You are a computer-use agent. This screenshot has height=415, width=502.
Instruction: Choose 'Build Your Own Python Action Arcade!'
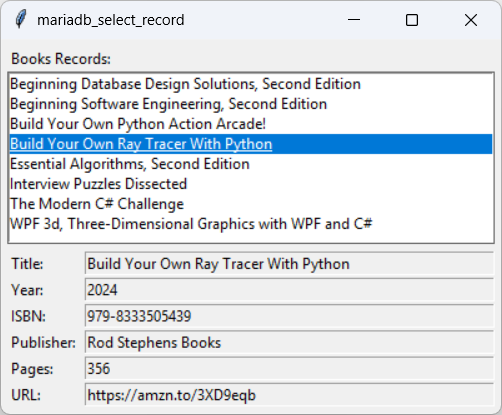[x=251, y=124]
